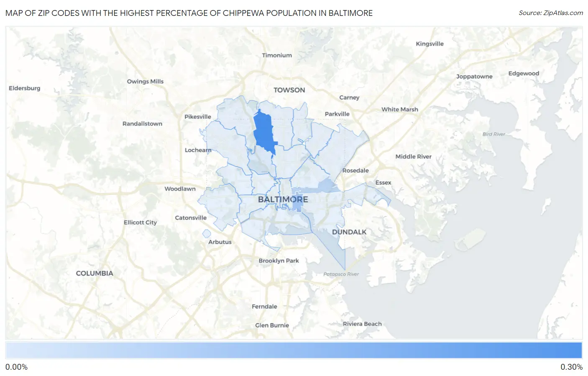The width and height of the screenshot is (588, 376).
Task: Click the BALTIMORE city label
Action: point(283,200)
